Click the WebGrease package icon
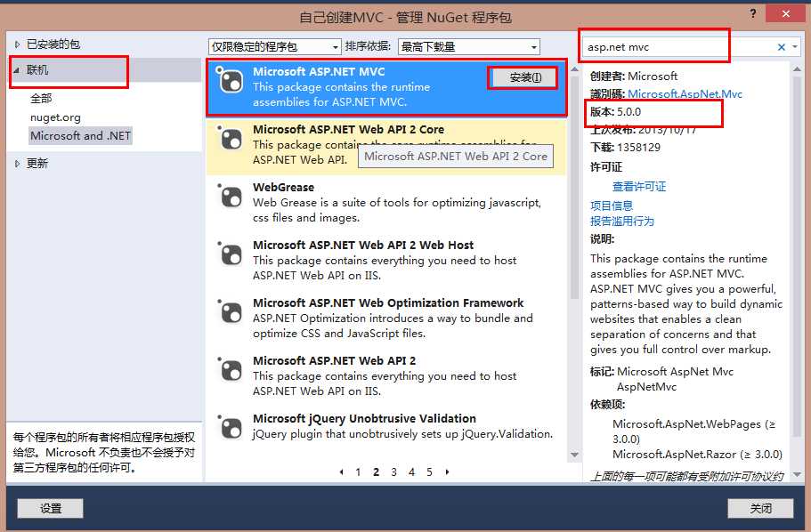The width and height of the screenshot is (811, 532). click(x=229, y=196)
